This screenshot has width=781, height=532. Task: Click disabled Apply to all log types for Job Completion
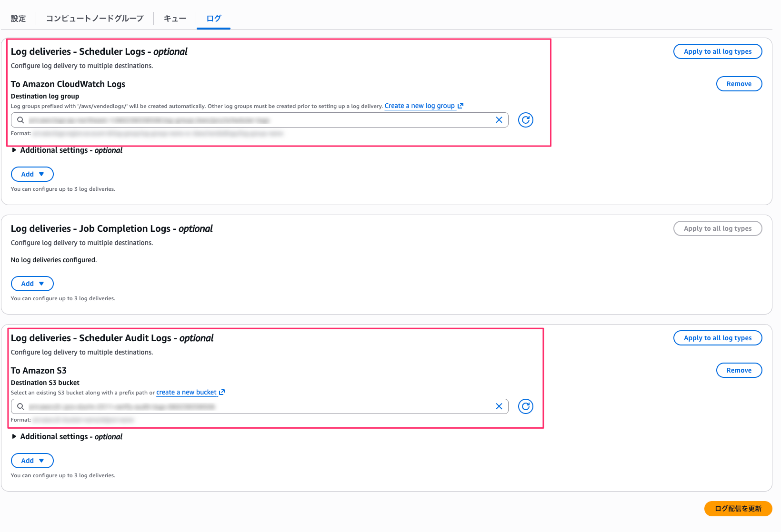(718, 228)
